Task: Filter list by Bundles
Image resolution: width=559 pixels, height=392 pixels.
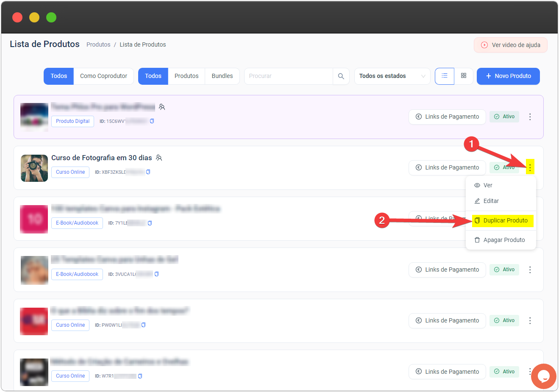Action: click(x=222, y=76)
